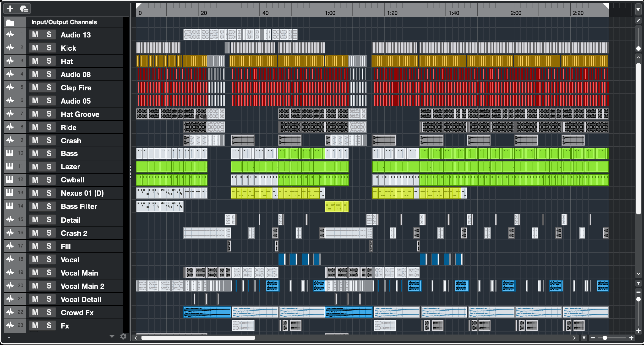Click horizontal scrollbar left arrow
This screenshot has height=345, width=644.
point(136,338)
